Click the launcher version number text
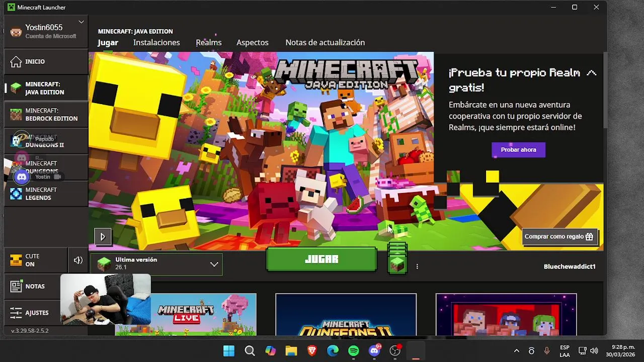The width and height of the screenshot is (644, 362). (x=30, y=331)
